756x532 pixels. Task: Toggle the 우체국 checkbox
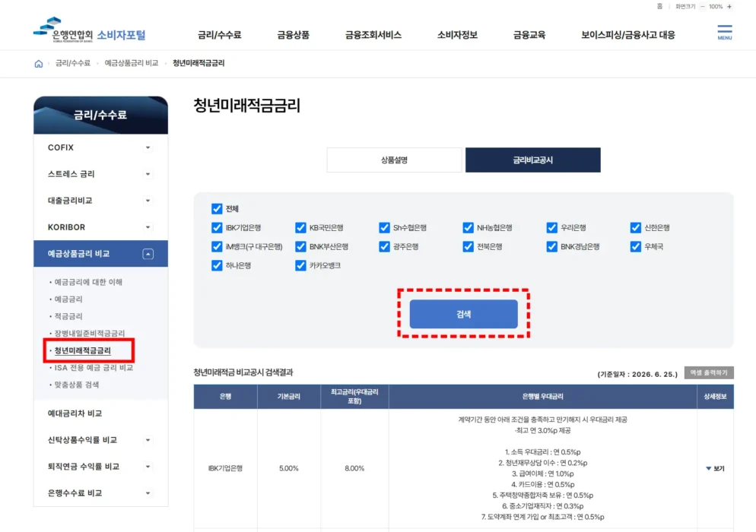coord(636,247)
